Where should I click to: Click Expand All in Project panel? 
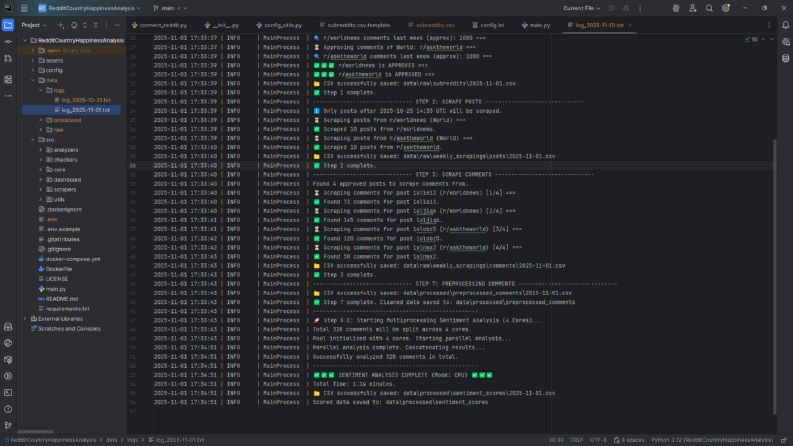tap(85, 25)
